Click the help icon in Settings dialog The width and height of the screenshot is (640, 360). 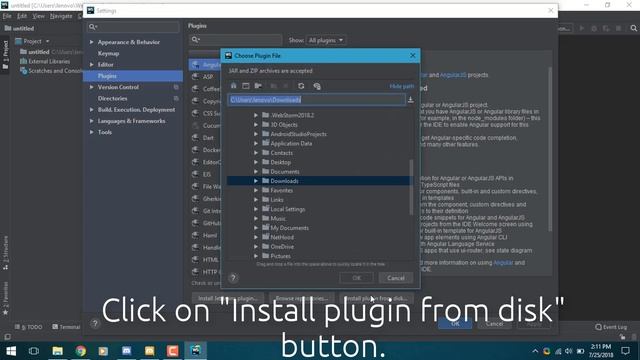coord(95,324)
